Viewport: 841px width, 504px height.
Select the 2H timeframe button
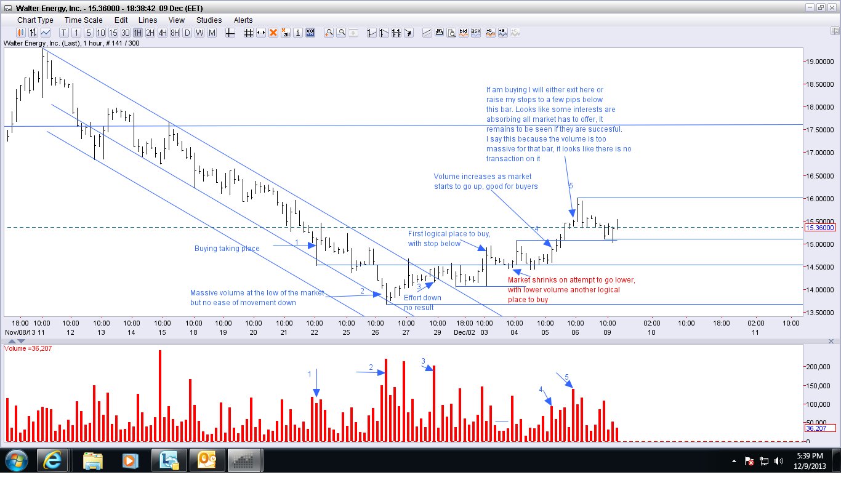point(150,33)
